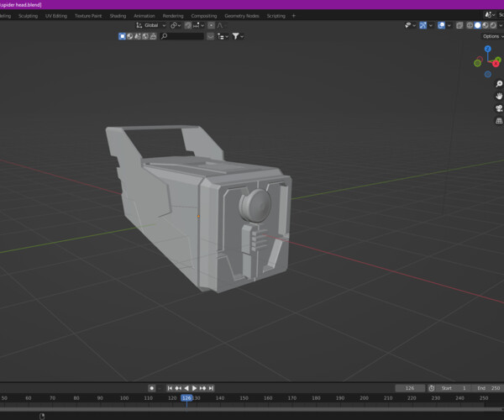The image size is (504, 420).
Task: Expand the Options dropdown in viewport
Action: click(x=492, y=36)
